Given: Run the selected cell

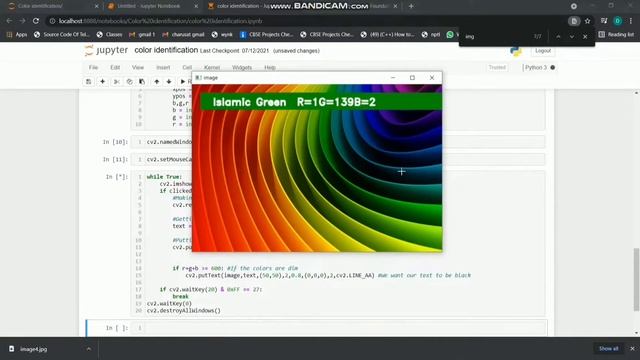Looking at the screenshot, I should click(184, 82).
